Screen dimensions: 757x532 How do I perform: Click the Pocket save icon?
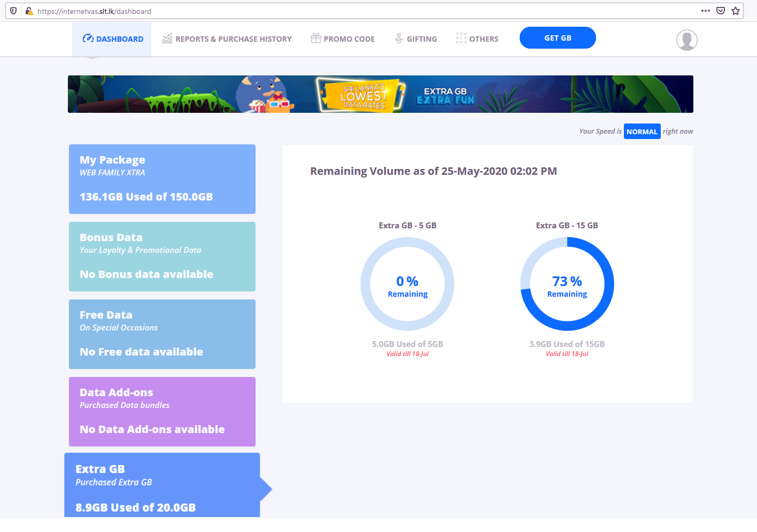coord(721,11)
